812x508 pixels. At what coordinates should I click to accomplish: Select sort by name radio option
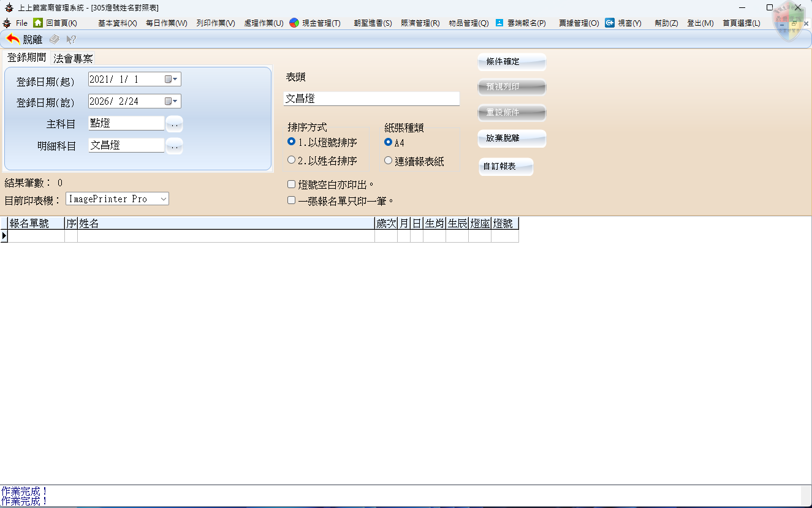[x=292, y=161]
